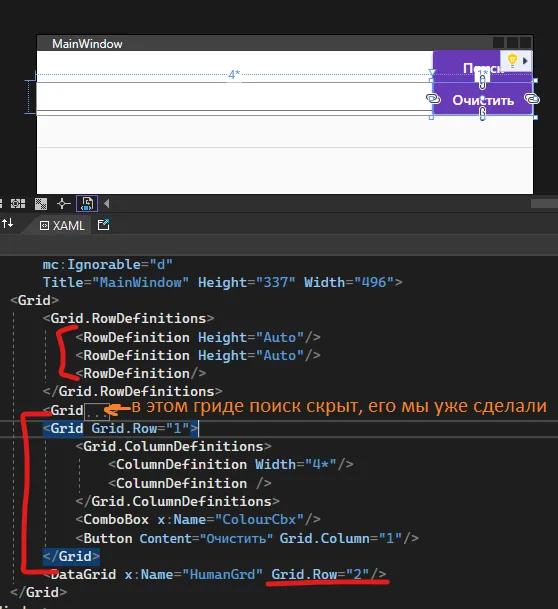The width and height of the screenshot is (558, 609).
Task: Expand the collapsed Grid ellipsis box
Action: [x=96, y=412]
